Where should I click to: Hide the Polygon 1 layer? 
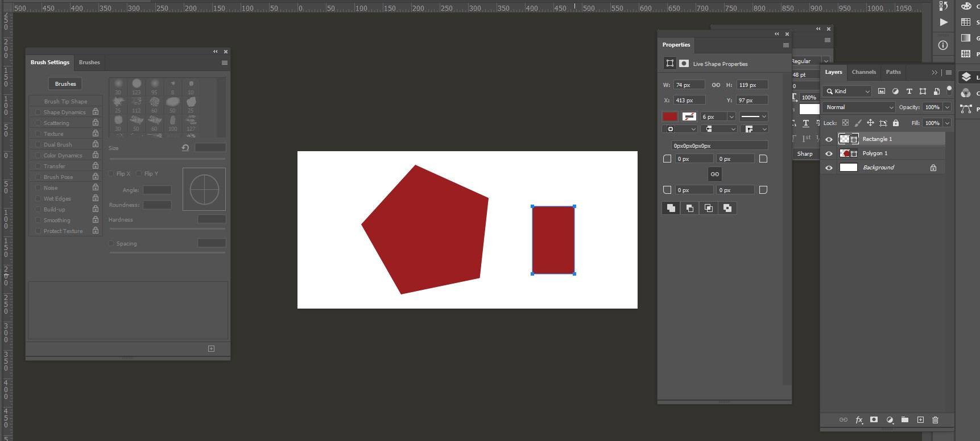tap(829, 153)
